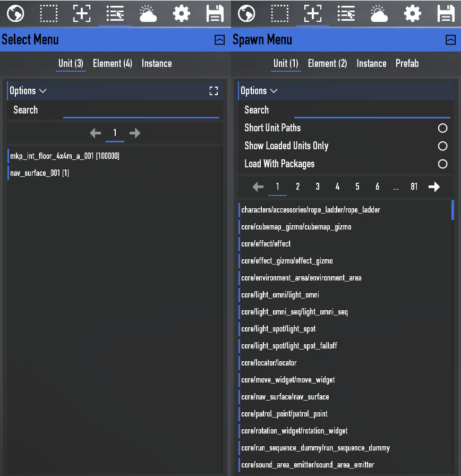Screen dimensions: 461x476
Task: Pick core/cubemap_gizmo/cubemap_gizmo unit
Action: coord(345,227)
